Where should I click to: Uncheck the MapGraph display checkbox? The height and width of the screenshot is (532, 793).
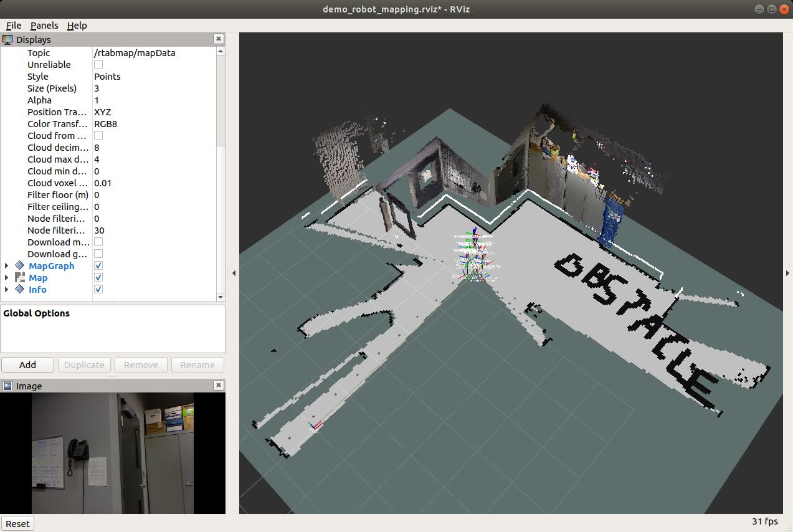tap(98, 266)
